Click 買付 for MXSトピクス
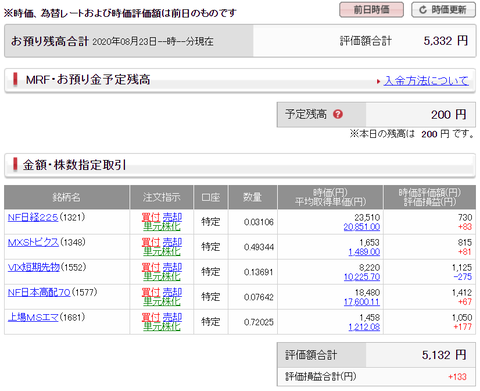The height and width of the screenshot is (391, 480). (151, 242)
